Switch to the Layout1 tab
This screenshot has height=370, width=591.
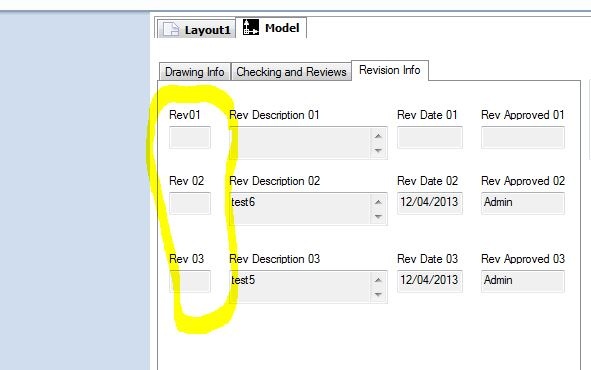pos(196,29)
